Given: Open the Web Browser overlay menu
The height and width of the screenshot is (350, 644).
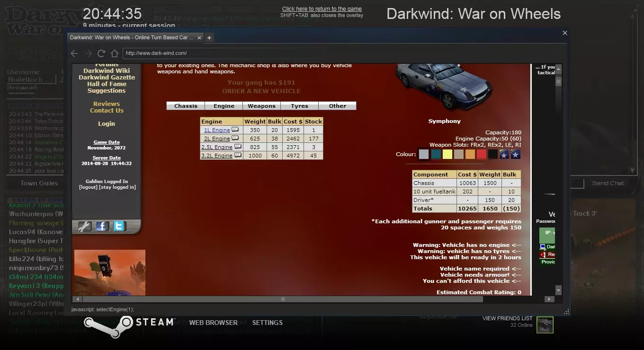Looking at the screenshot, I should tap(214, 323).
